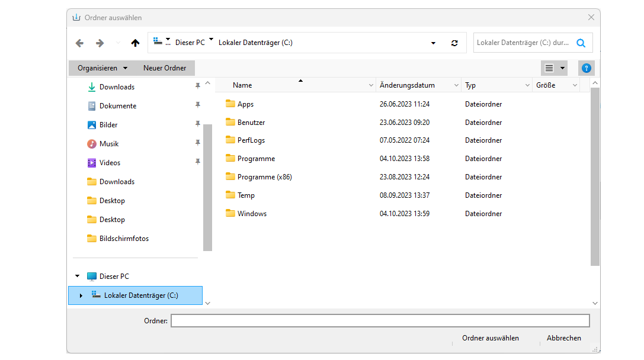Click the date 08.09.2023 13:37
Image resolution: width=644 pixels, height=360 pixels.
pos(405,195)
